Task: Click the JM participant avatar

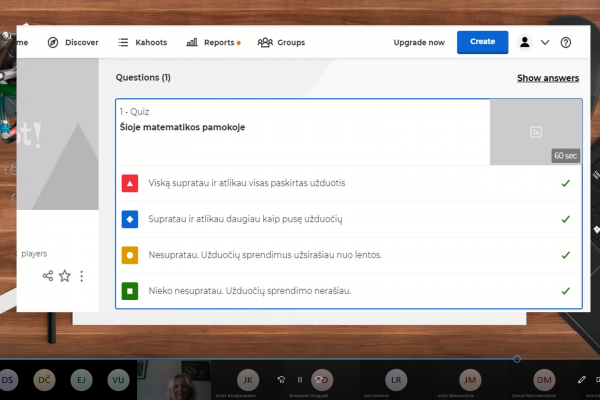Action: pos(470,380)
